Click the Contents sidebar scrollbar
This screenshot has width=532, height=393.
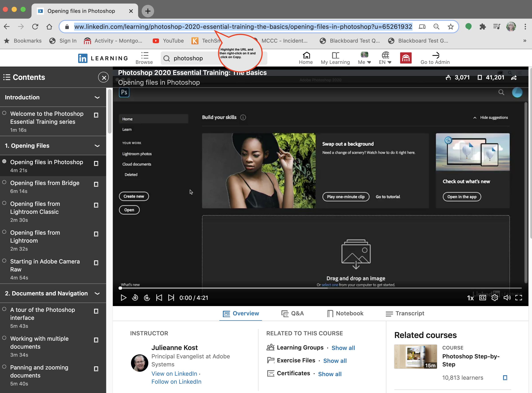click(x=109, y=111)
